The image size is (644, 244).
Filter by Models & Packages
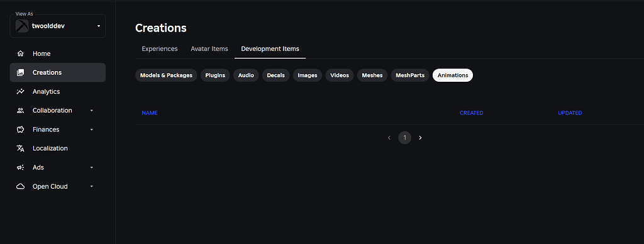click(x=166, y=75)
